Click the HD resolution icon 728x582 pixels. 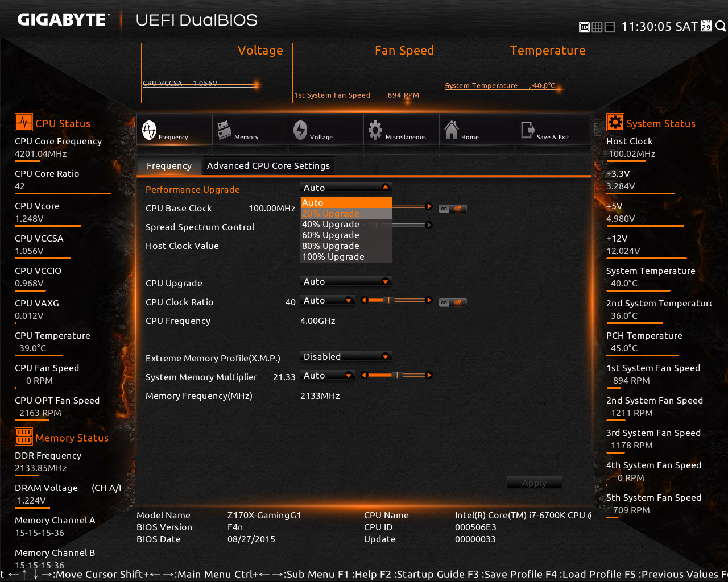point(584,27)
